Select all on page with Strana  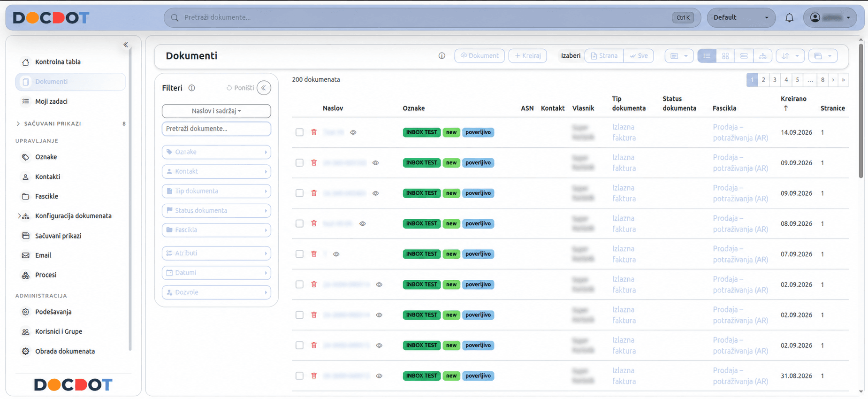pyautogui.click(x=604, y=56)
